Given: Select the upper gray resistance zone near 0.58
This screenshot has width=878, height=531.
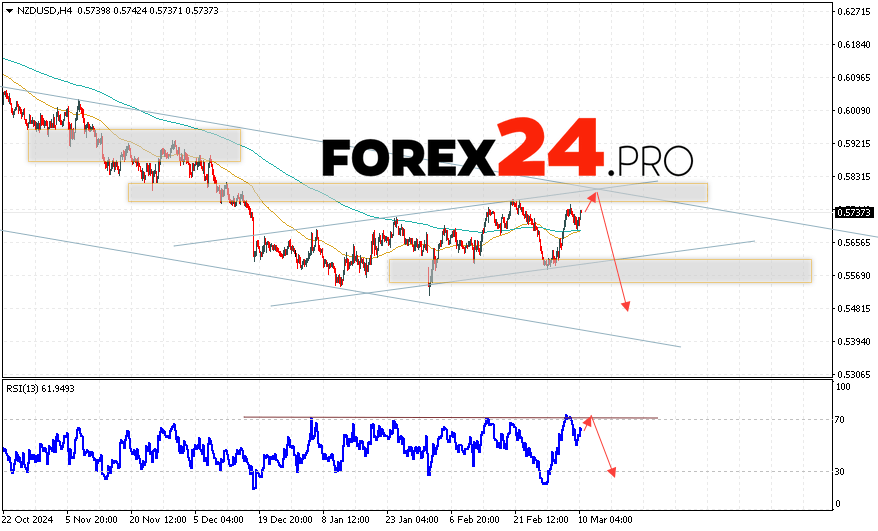Looking at the screenshot, I should [x=417, y=192].
